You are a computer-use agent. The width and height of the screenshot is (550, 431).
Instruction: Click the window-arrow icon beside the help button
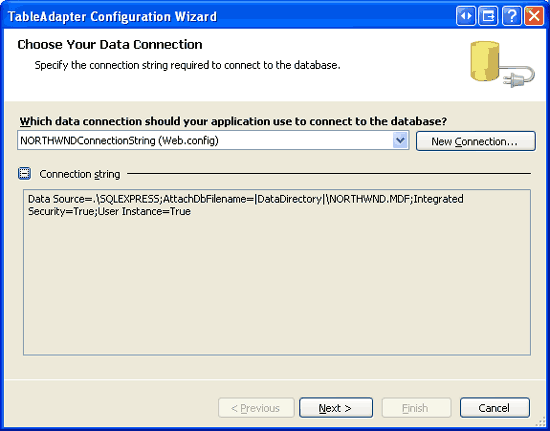pos(488,16)
